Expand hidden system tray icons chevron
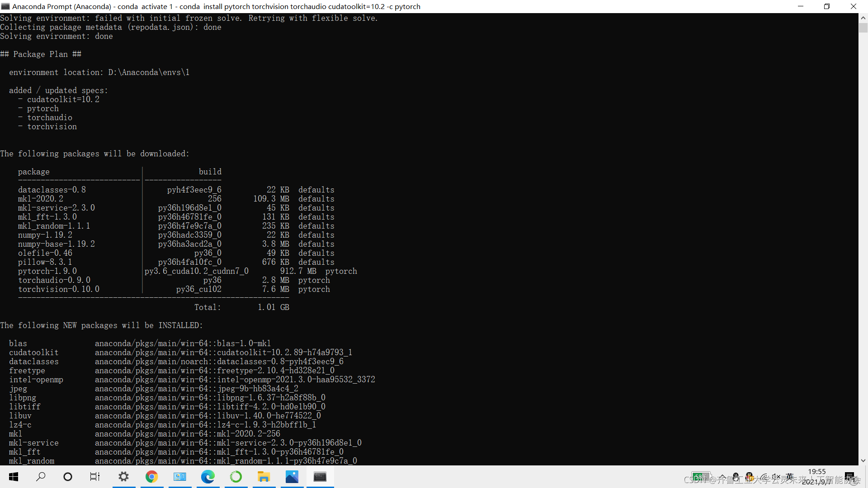Viewport: 868px width, 488px height. [722, 477]
